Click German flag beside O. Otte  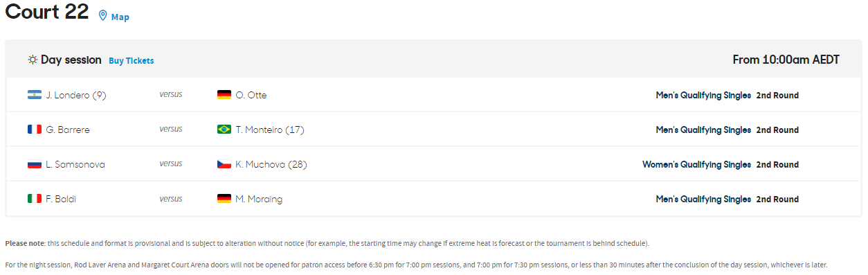click(x=224, y=95)
